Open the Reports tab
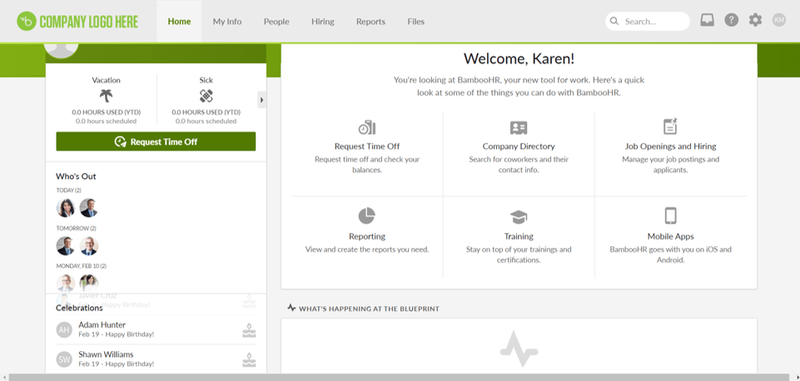The image size is (800, 381). [x=370, y=21]
